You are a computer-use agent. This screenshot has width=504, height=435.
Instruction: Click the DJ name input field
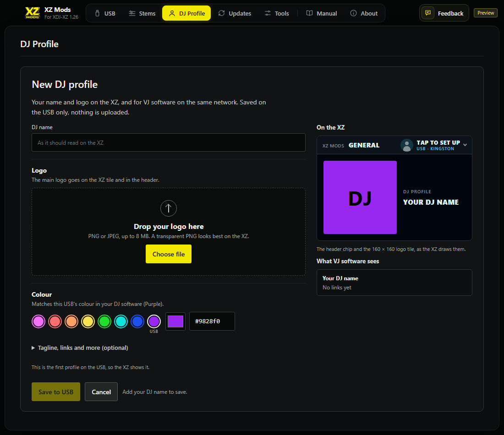coord(169,142)
